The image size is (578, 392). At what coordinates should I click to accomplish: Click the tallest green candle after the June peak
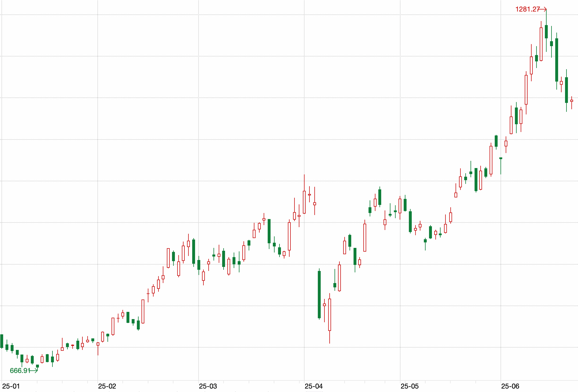coord(557,60)
